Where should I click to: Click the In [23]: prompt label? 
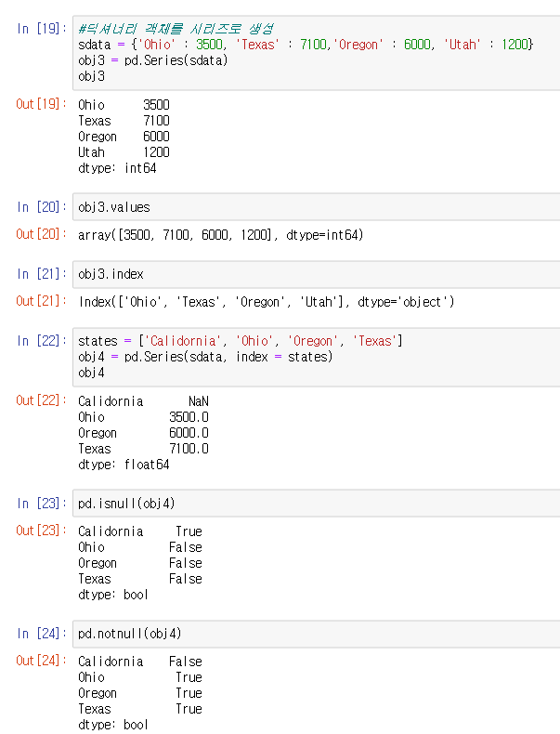point(41,504)
